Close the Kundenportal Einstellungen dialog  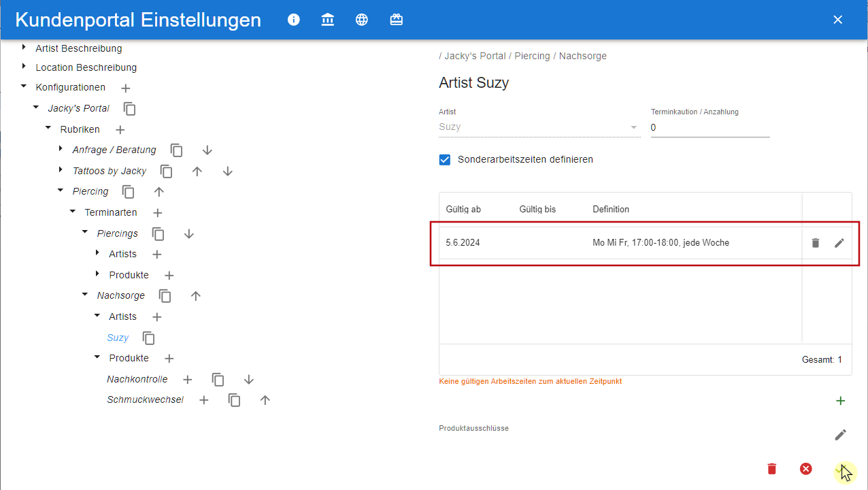tap(838, 20)
